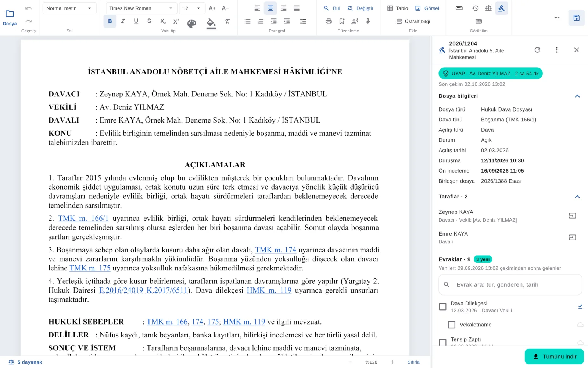The image size is (588, 368).
Task: Click Değiştir to replace text
Action: (x=361, y=8)
